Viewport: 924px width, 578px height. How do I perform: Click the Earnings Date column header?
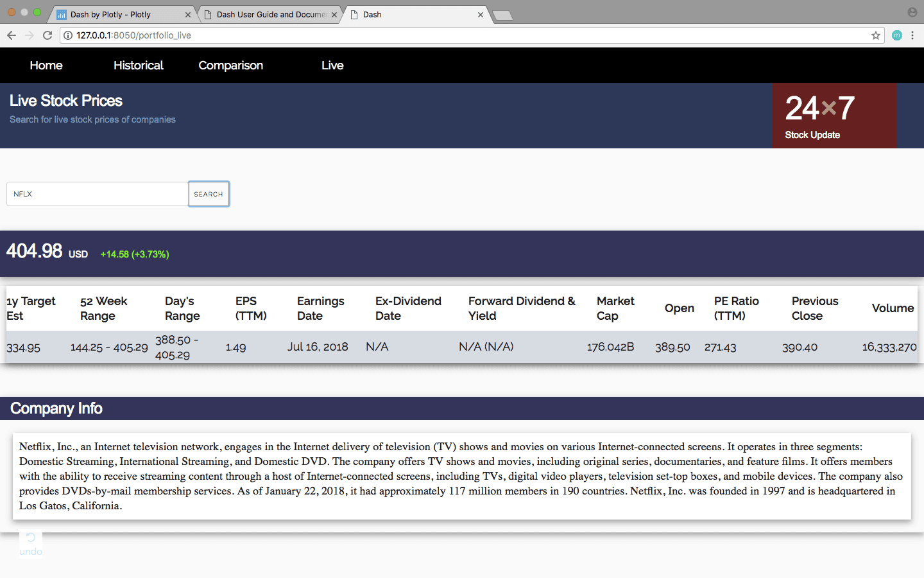click(x=321, y=308)
